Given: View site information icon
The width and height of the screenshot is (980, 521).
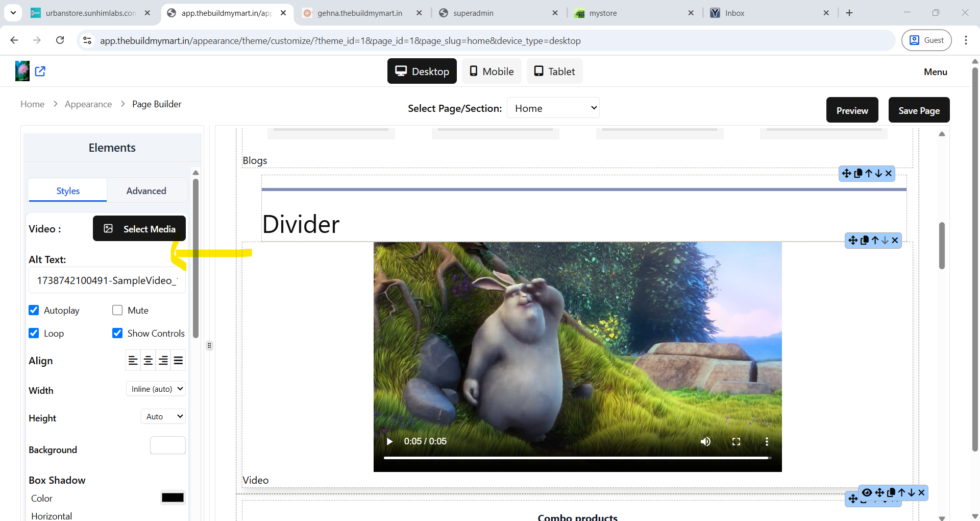Looking at the screenshot, I should [x=87, y=40].
